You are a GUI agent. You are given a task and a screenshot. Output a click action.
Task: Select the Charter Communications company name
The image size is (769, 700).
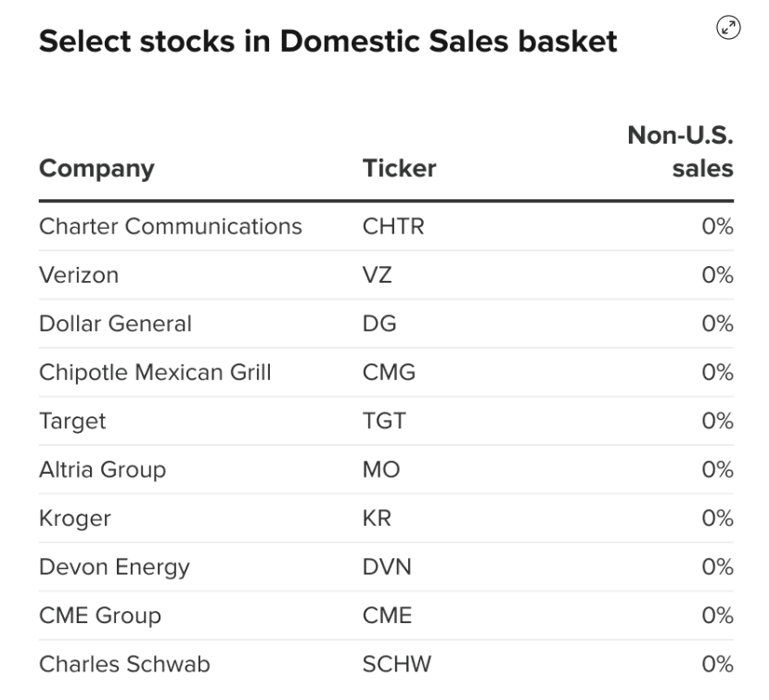pos(171,226)
